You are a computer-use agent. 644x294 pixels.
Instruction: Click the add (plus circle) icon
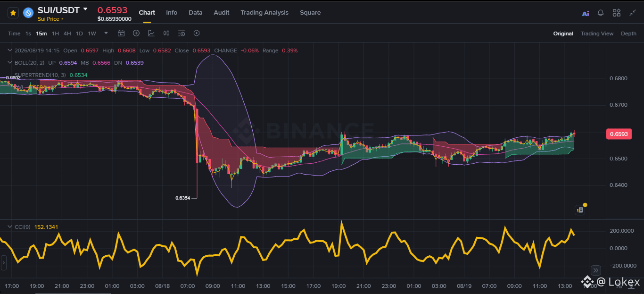136,33
